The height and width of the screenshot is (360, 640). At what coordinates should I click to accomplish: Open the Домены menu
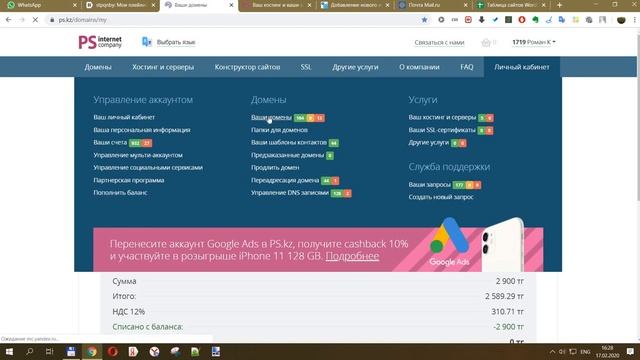98,67
